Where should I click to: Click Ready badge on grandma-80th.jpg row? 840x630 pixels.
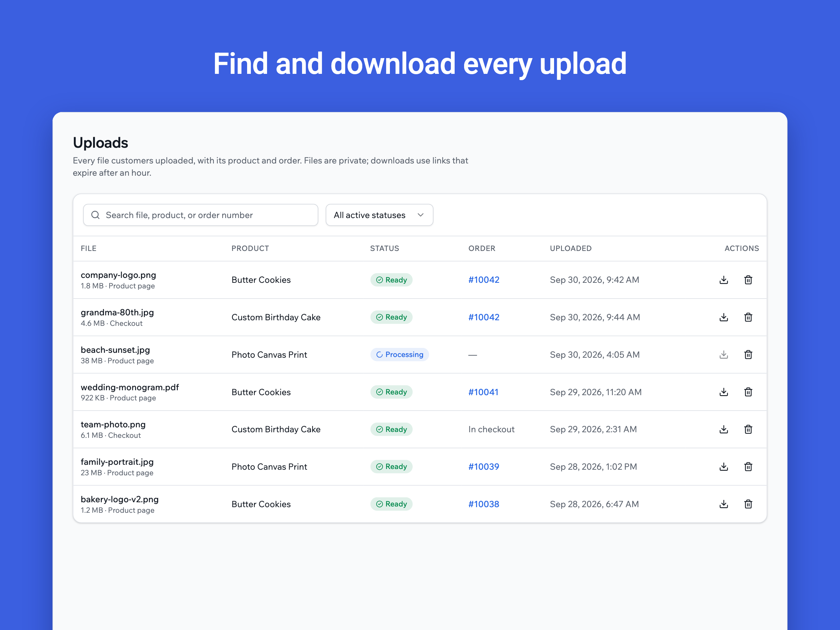coord(391,317)
